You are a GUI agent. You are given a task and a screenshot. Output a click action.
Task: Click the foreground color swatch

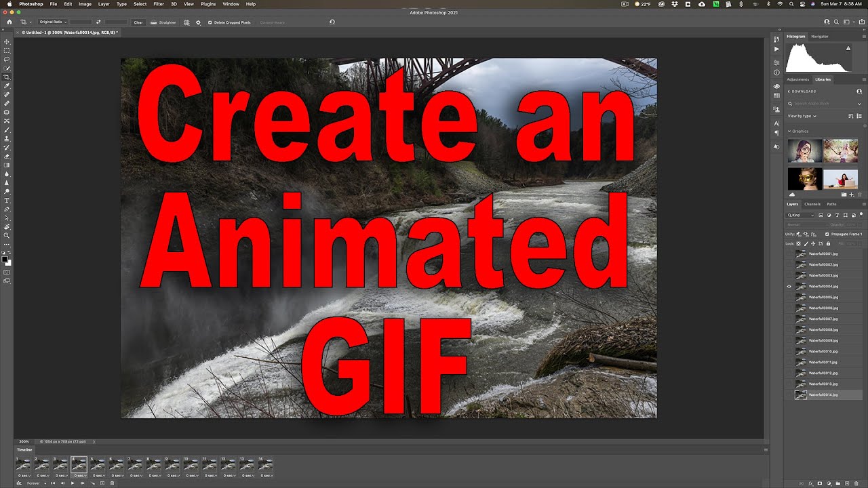click(5, 258)
